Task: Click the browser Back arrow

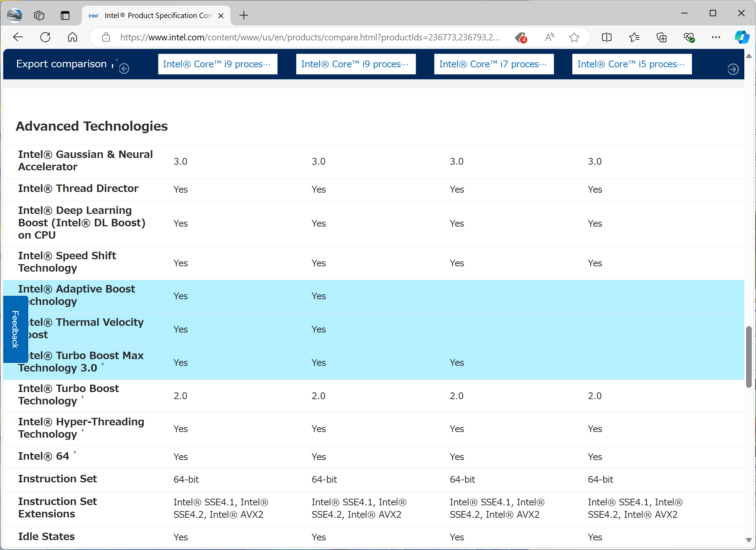Action: pos(18,37)
